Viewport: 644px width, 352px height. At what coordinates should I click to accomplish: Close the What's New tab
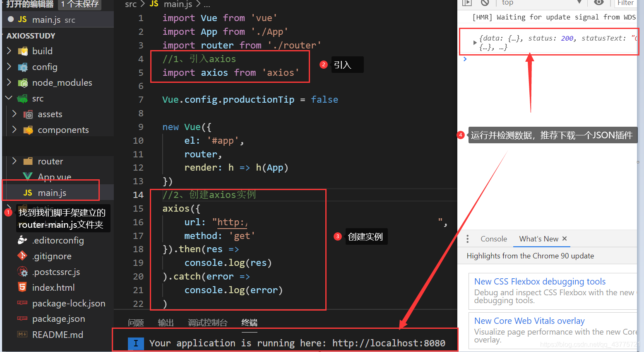point(565,239)
